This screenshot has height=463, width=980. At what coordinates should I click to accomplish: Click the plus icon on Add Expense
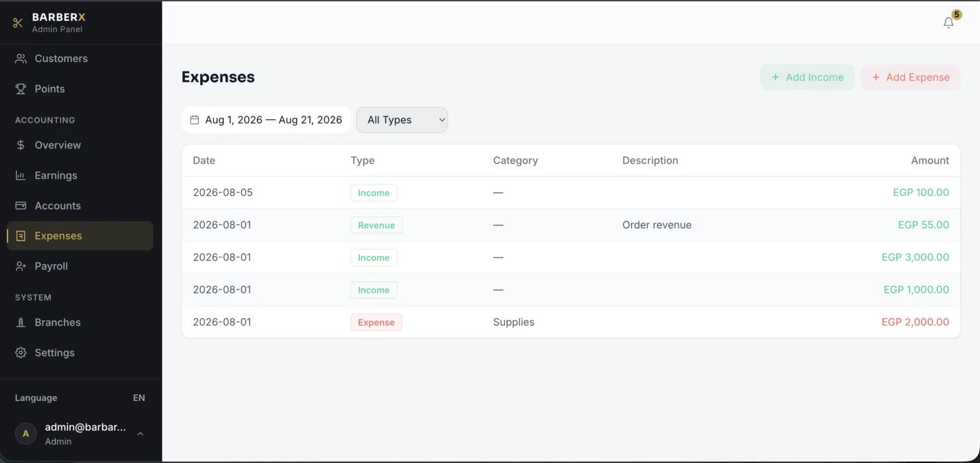tap(876, 78)
